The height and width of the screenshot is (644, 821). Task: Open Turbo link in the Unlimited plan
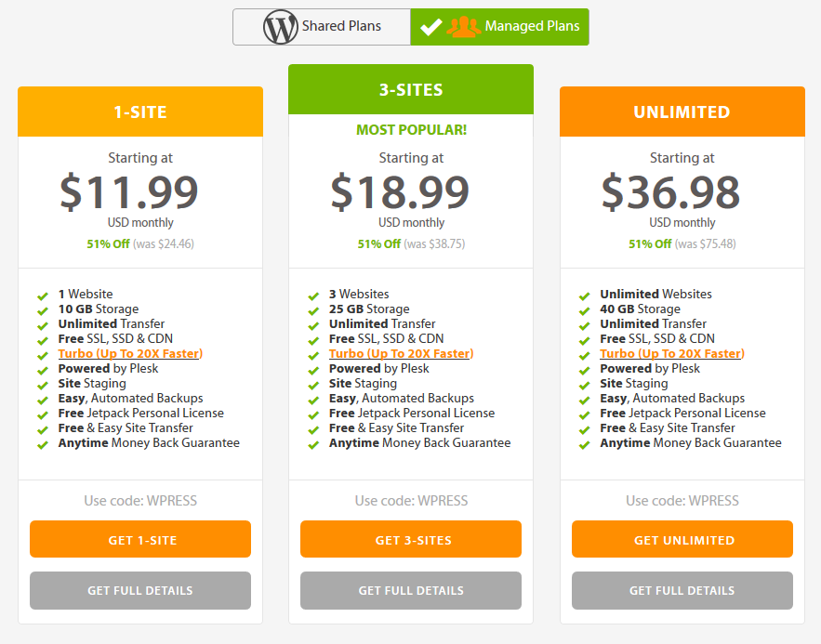[x=672, y=354]
